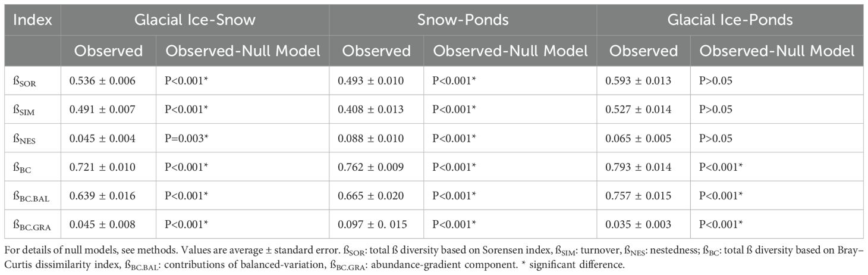Select the Glacial Ice-Ponds header cell
Viewport: 868px width, 275px height.
click(730, 20)
